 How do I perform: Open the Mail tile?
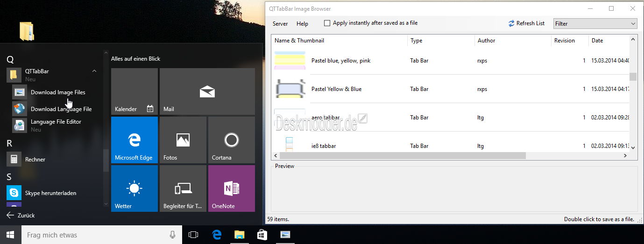tap(207, 91)
